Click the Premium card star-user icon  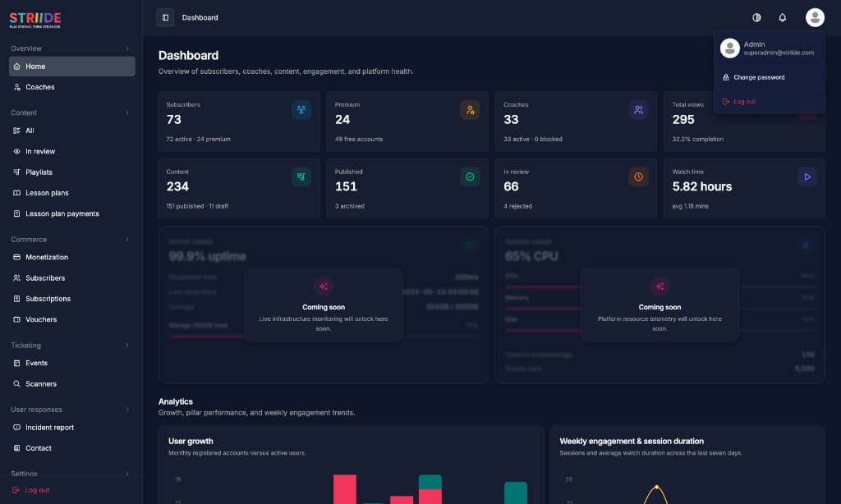[470, 110]
